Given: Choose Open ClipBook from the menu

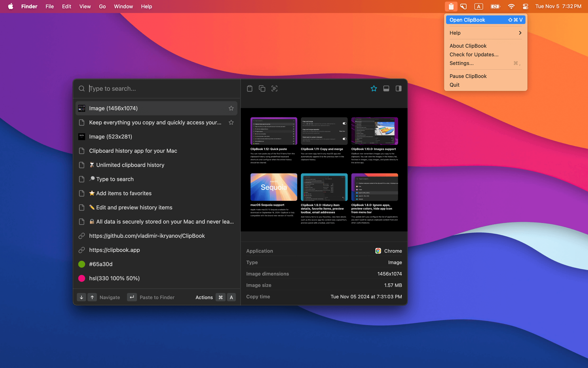Looking at the screenshot, I should point(486,20).
